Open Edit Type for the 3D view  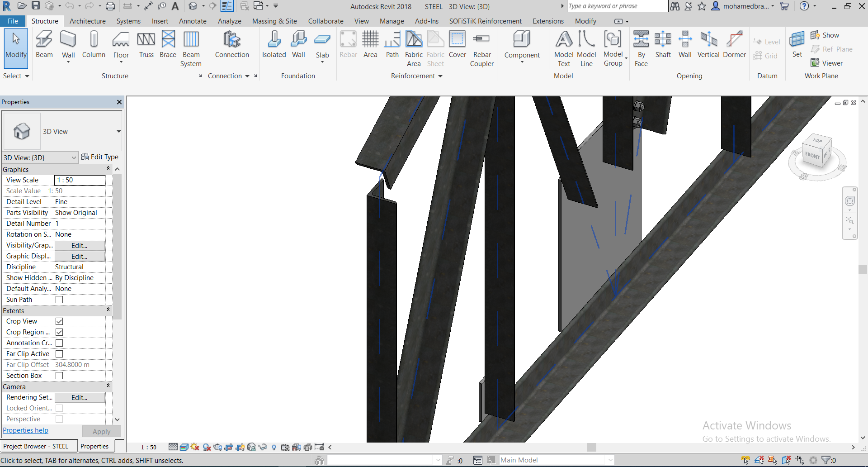100,157
